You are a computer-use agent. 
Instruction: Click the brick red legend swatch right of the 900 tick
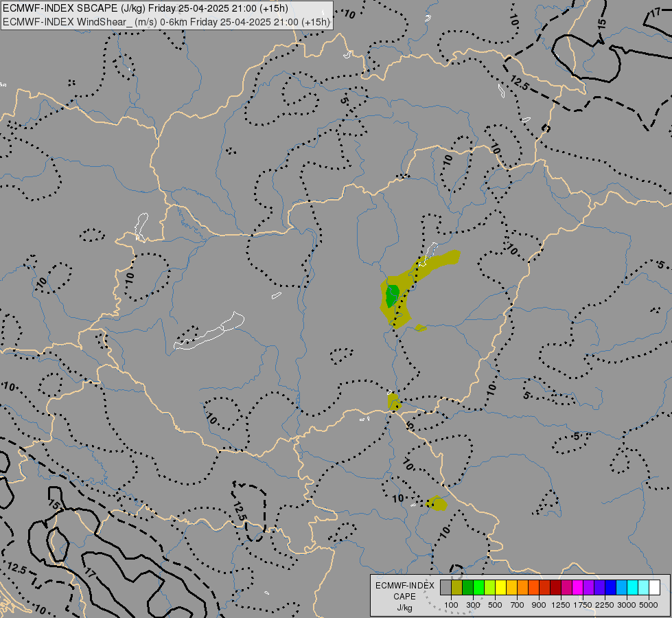[545, 587]
